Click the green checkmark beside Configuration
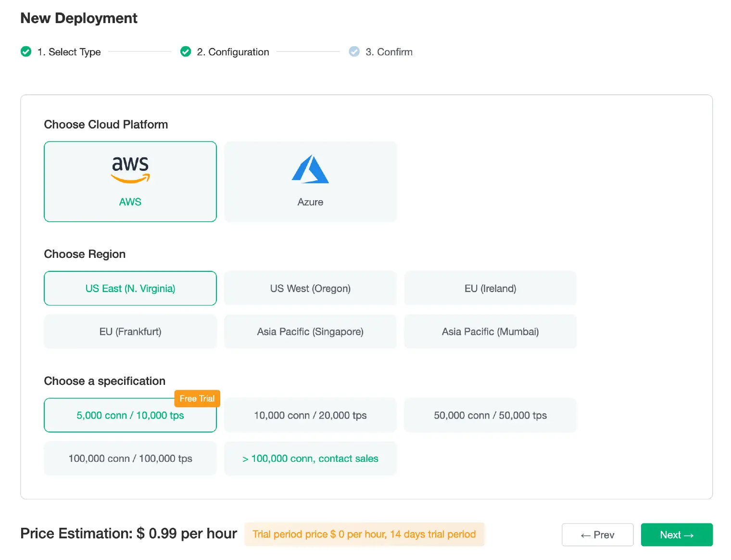 tap(186, 51)
